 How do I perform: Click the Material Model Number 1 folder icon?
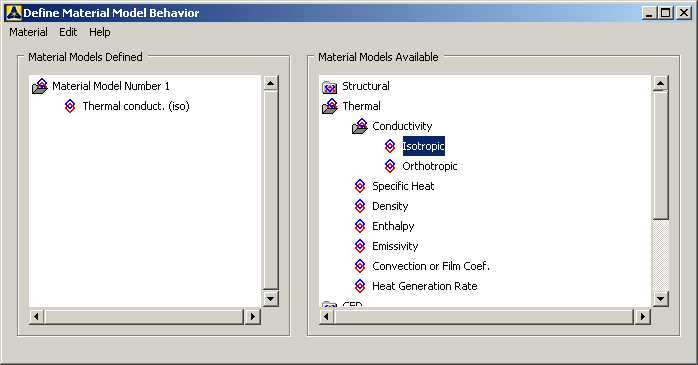point(40,86)
